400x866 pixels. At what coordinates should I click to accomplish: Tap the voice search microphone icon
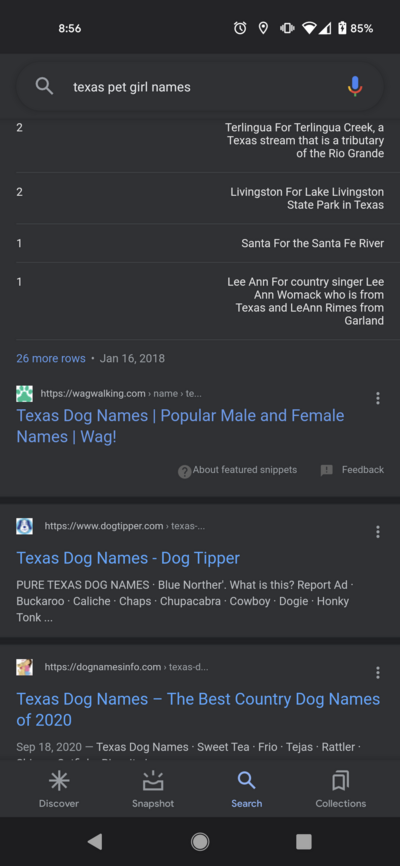click(355, 87)
